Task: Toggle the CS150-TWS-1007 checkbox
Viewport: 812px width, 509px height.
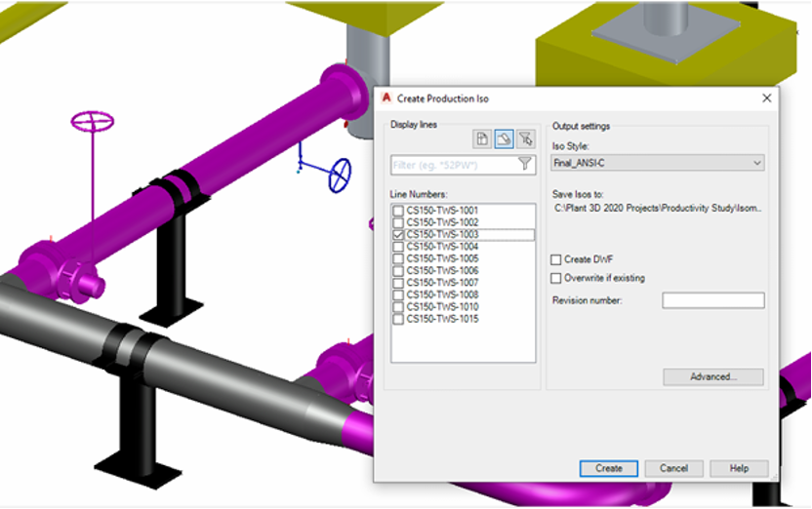Action: (x=398, y=283)
